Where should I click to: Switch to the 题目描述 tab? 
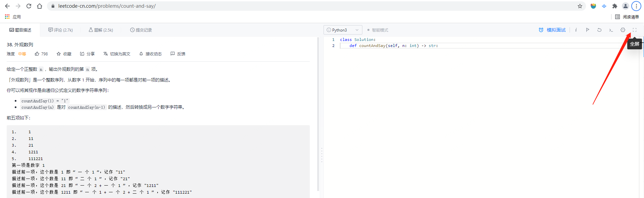pyautogui.click(x=20, y=30)
